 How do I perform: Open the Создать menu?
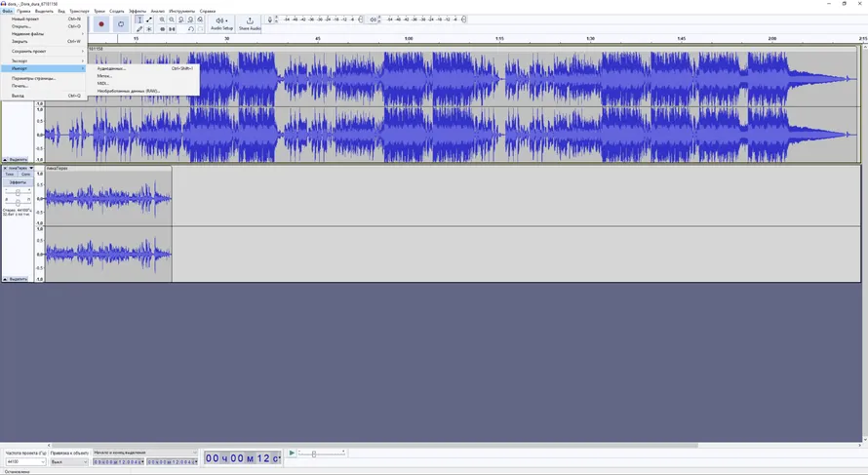[117, 11]
